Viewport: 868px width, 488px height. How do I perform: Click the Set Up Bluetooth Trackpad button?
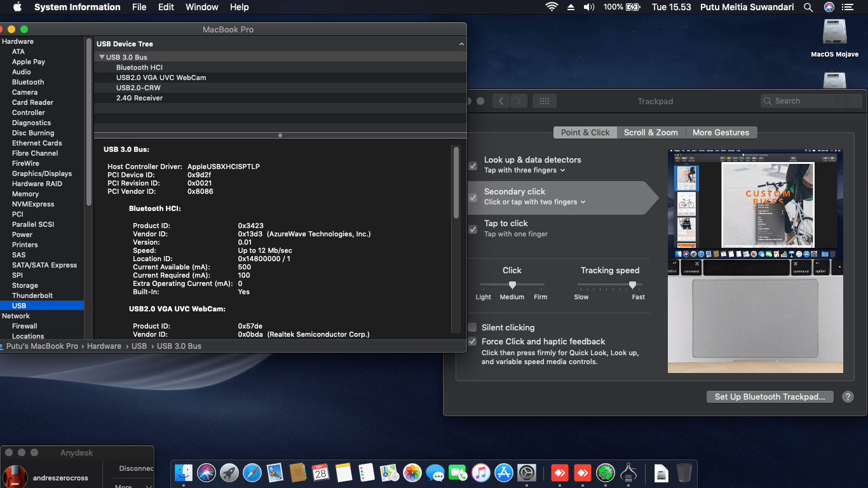pos(770,396)
